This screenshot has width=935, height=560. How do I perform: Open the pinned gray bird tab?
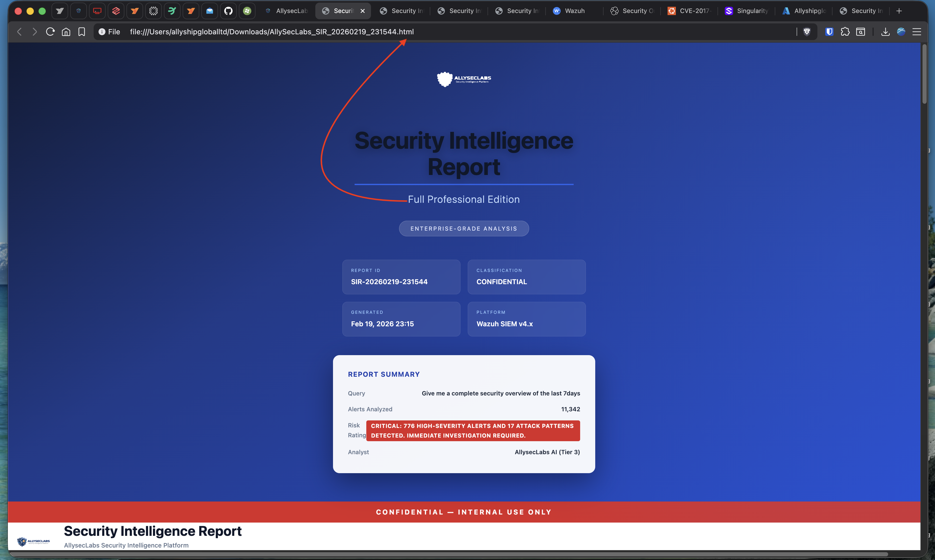coord(60,11)
